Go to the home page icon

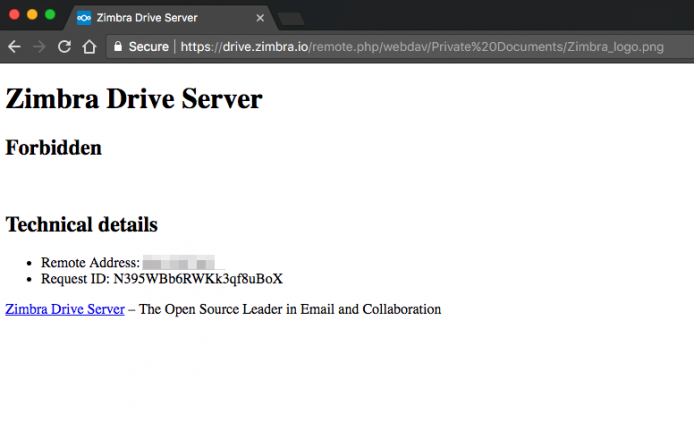pos(89,46)
